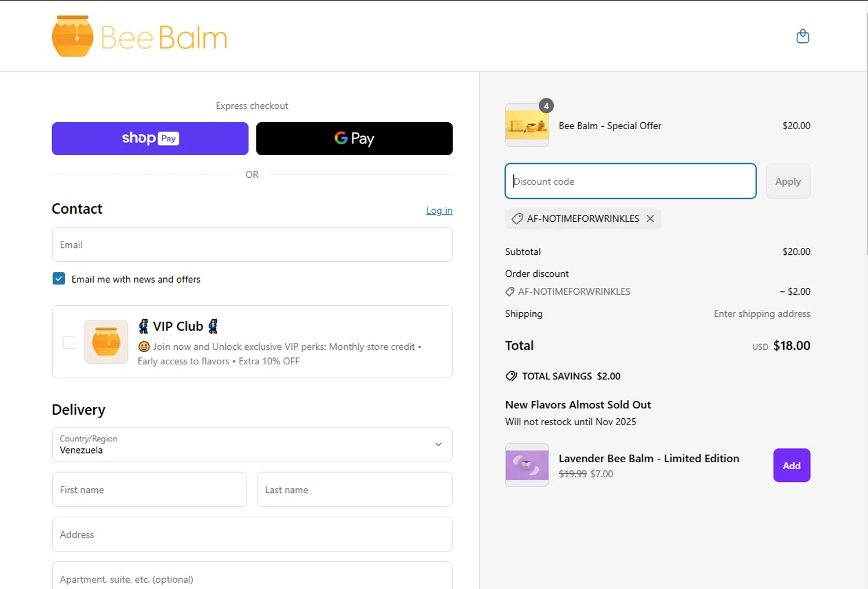Focus the Last name field
The width and height of the screenshot is (868, 589).
pyautogui.click(x=354, y=489)
